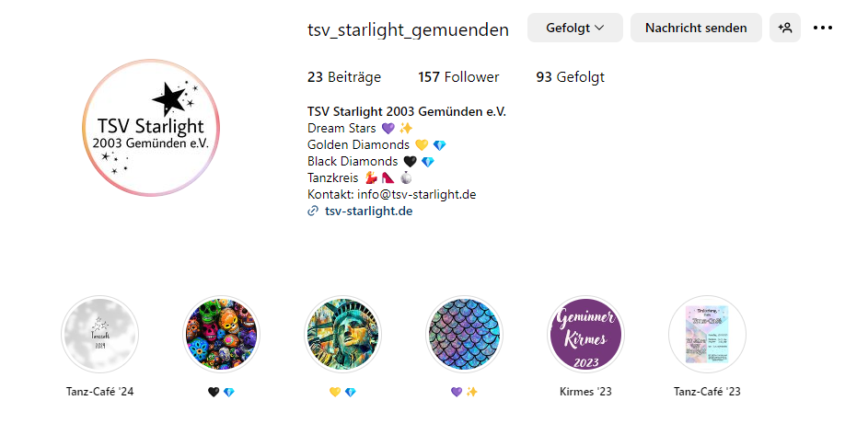The width and height of the screenshot is (868, 423).
Task: Click the add similar accounts person icon
Action: [x=784, y=28]
